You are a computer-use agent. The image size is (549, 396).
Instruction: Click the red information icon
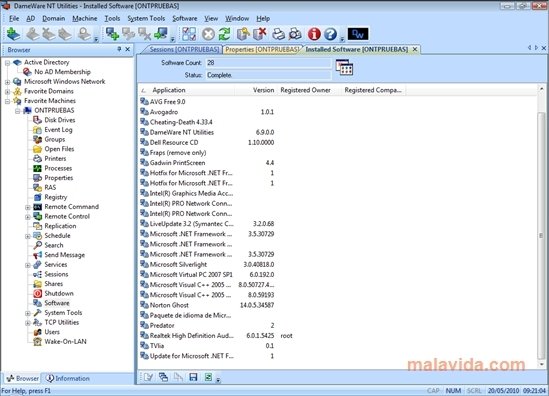coord(314,34)
